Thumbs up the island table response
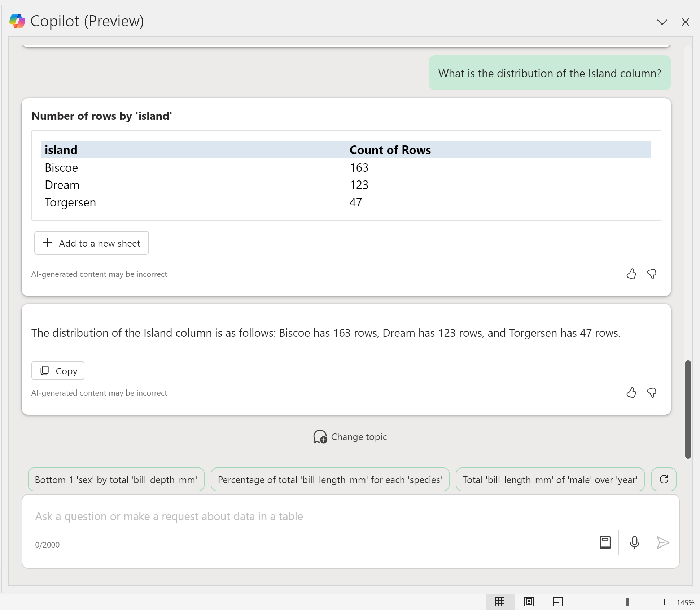 (x=631, y=274)
